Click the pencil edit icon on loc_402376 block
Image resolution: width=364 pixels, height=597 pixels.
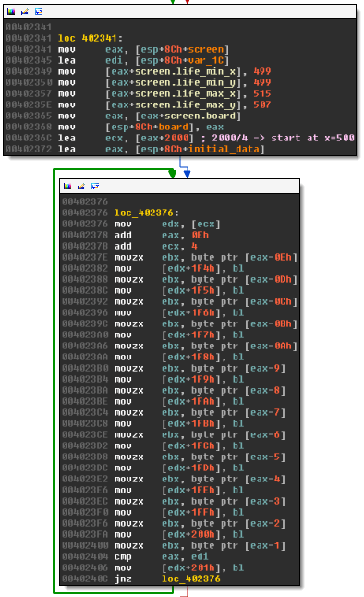pos(81,186)
